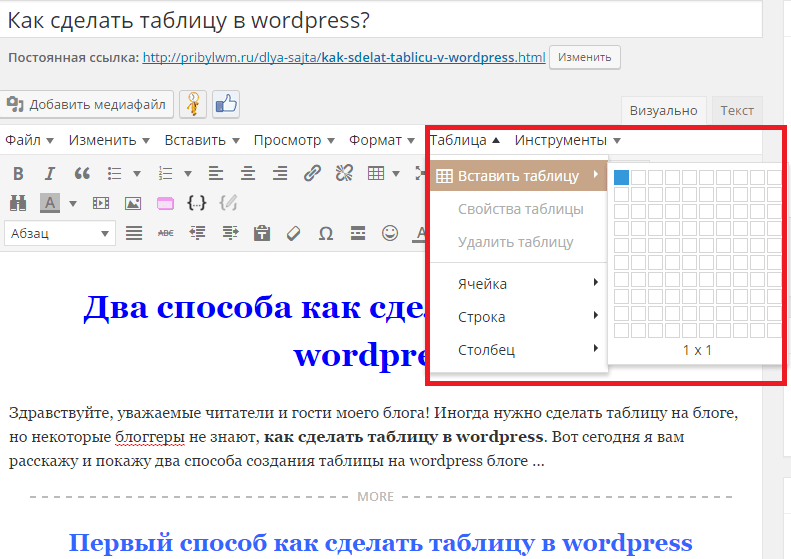The width and height of the screenshot is (791, 559).
Task: Open the Изменить menu in editor
Action: (x=109, y=140)
